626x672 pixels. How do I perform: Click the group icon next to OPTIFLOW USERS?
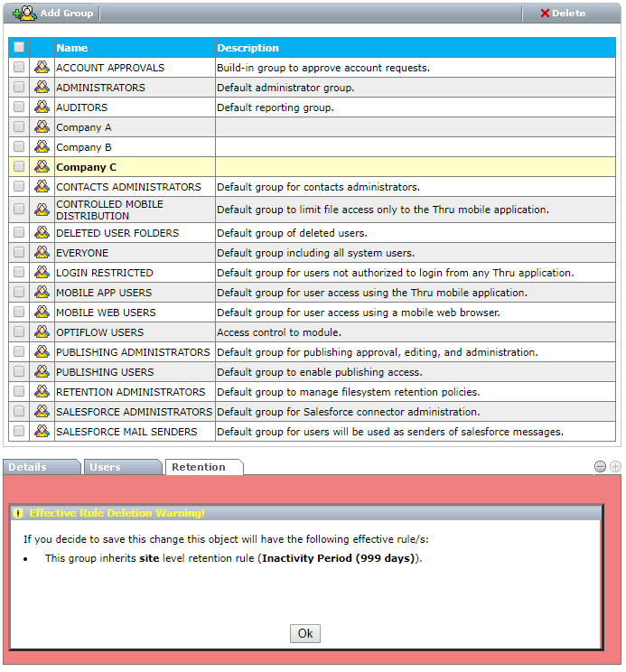pyautogui.click(x=42, y=332)
